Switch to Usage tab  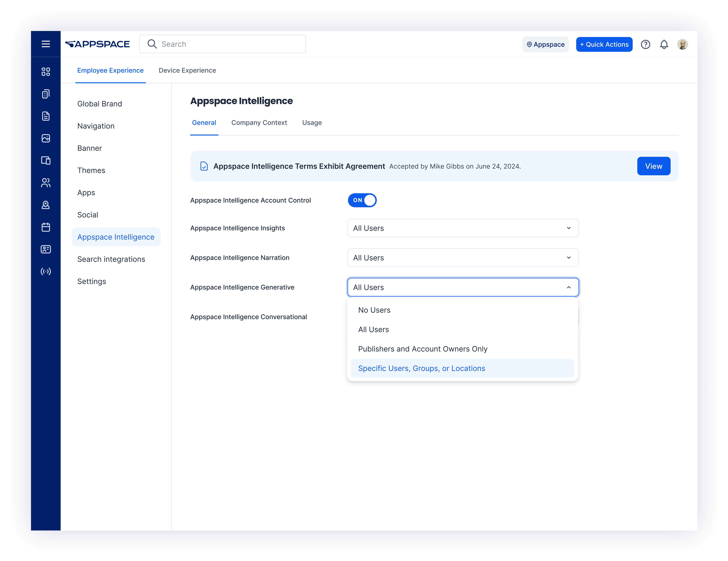[x=312, y=123]
